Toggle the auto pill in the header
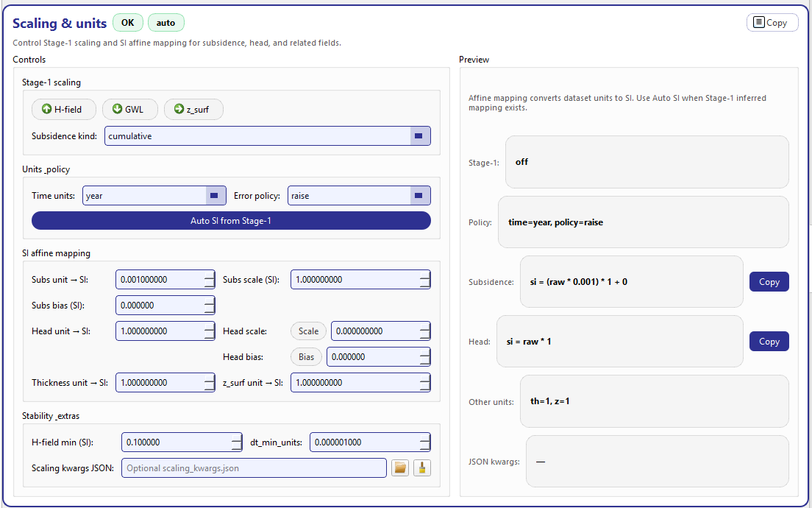This screenshot has height=508, width=812. coord(165,22)
